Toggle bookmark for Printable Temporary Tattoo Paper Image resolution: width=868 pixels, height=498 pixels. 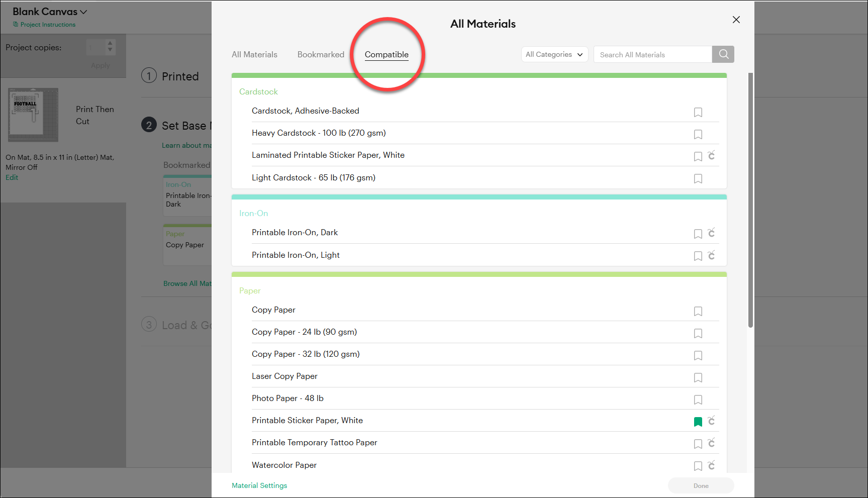(698, 444)
